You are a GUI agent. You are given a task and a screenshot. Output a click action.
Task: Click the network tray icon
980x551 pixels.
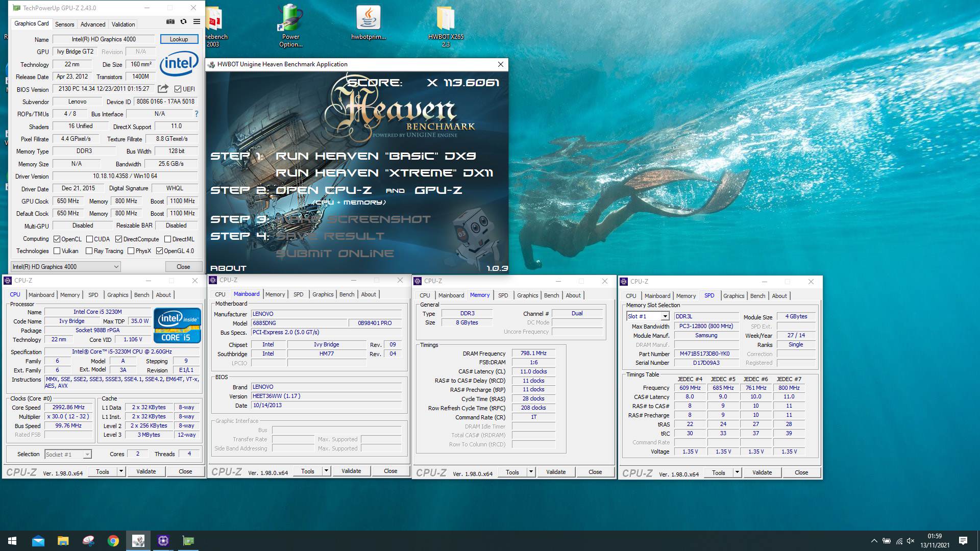[899, 541]
